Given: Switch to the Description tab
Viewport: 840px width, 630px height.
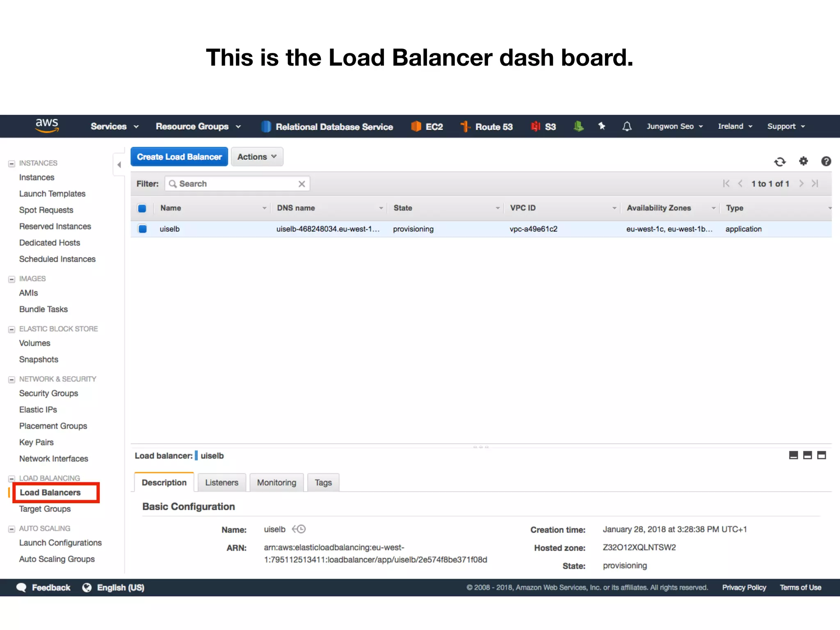Looking at the screenshot, I should [x=164, y=482].
